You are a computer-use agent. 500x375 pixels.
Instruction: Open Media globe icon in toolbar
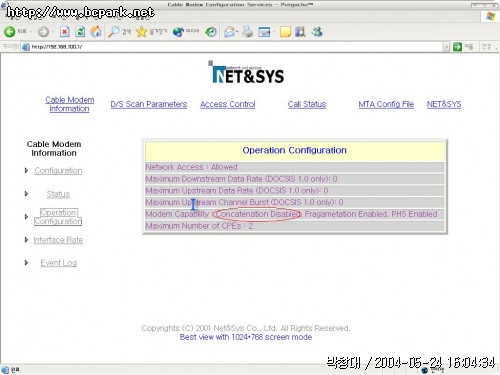tap(179, 32)
